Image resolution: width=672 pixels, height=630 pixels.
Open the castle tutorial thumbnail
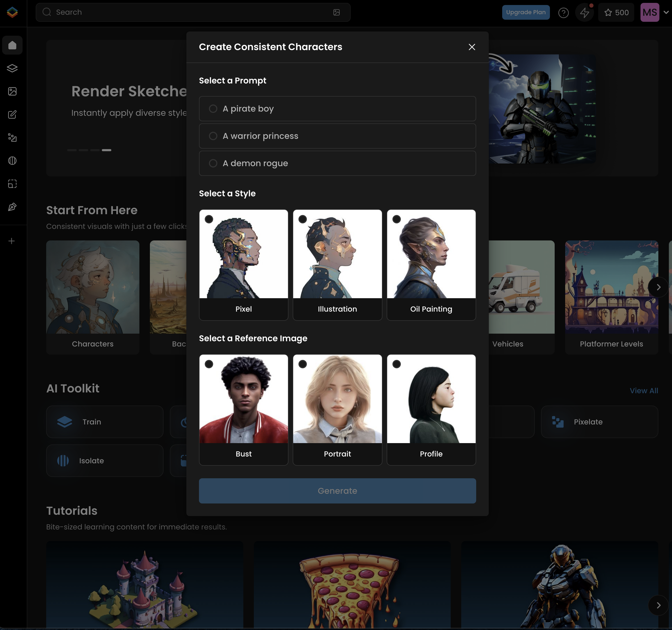click(145, 585)
